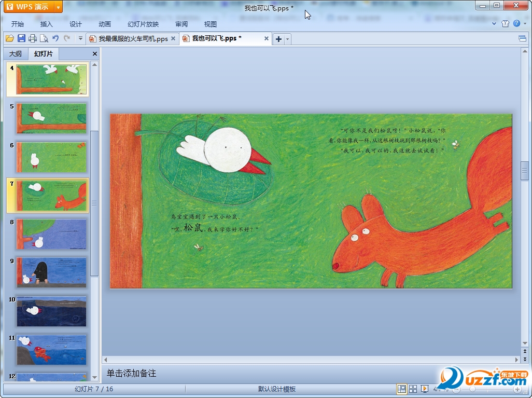Minimize the WPS window
Screen dimensions: 532x398
tap(482, 5)
